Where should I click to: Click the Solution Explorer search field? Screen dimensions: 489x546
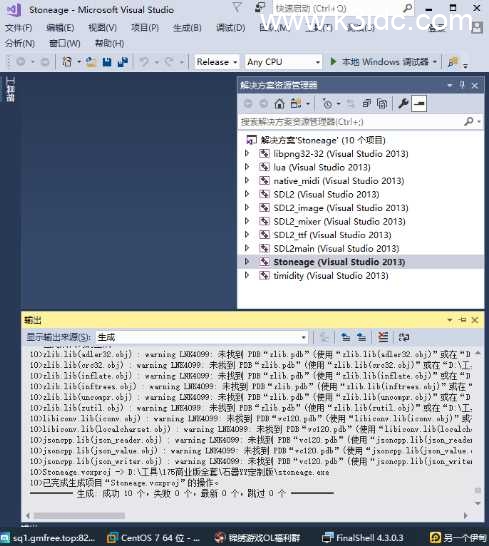click(352, 122)
